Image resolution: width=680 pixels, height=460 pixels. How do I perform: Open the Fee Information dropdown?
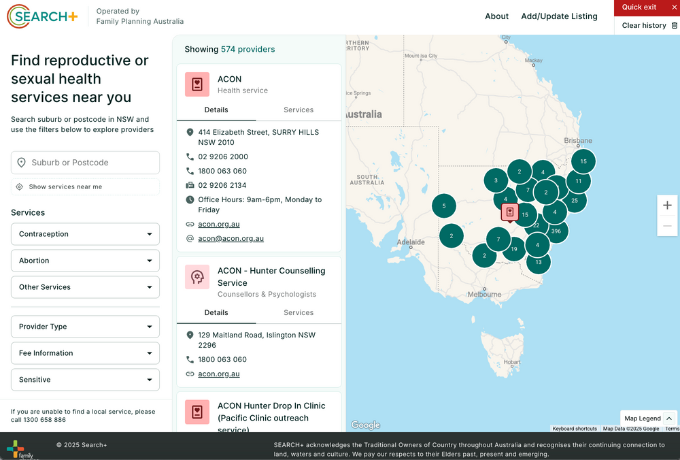[85, 353]
